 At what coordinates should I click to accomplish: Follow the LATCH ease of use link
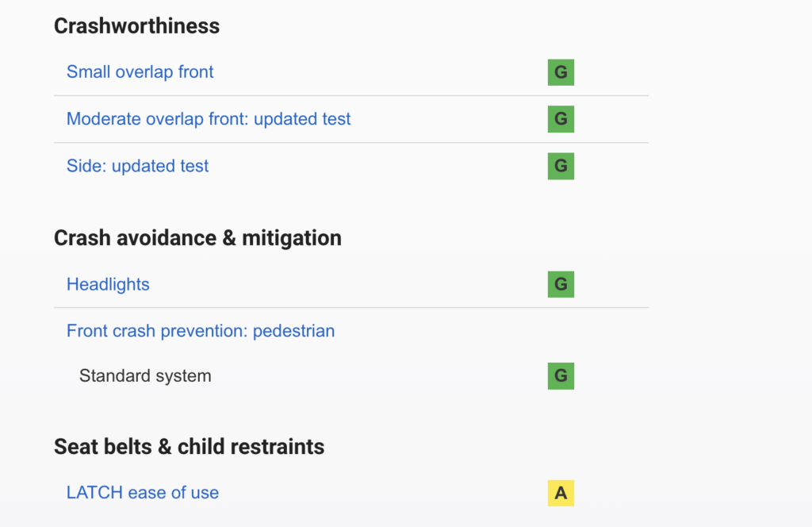tap(143, 493)
